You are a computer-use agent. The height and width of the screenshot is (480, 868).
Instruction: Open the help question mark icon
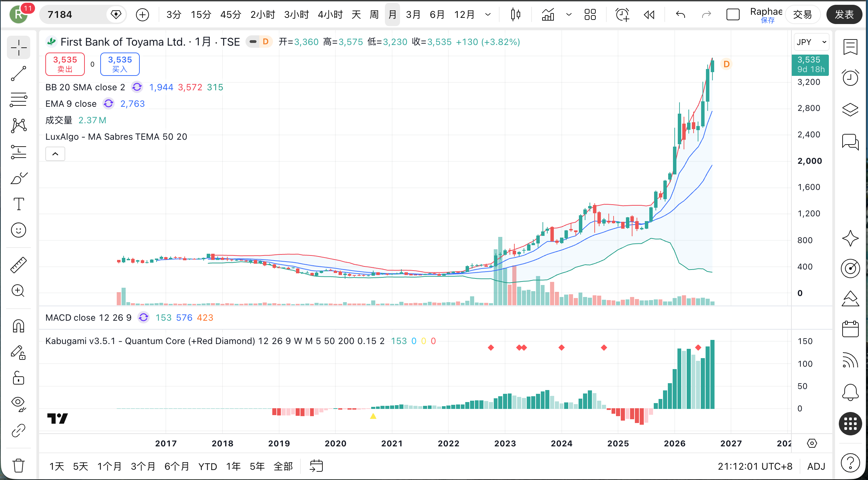click(x=850, y=463)
